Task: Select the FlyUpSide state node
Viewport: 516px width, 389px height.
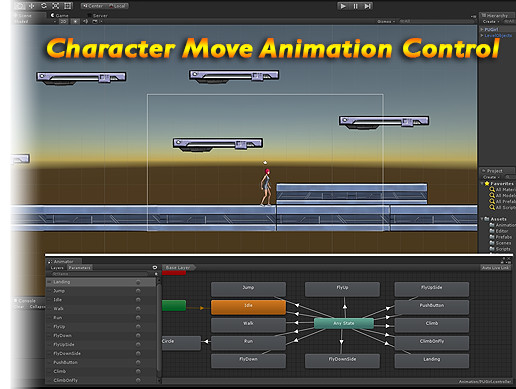Action: click(432, 289)
